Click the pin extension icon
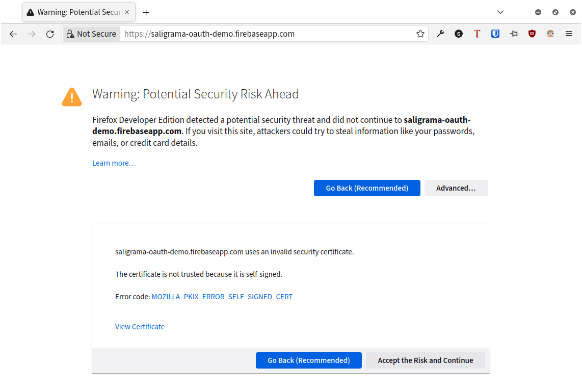Viewport: 582px width, 392px height. click(514, 34)
